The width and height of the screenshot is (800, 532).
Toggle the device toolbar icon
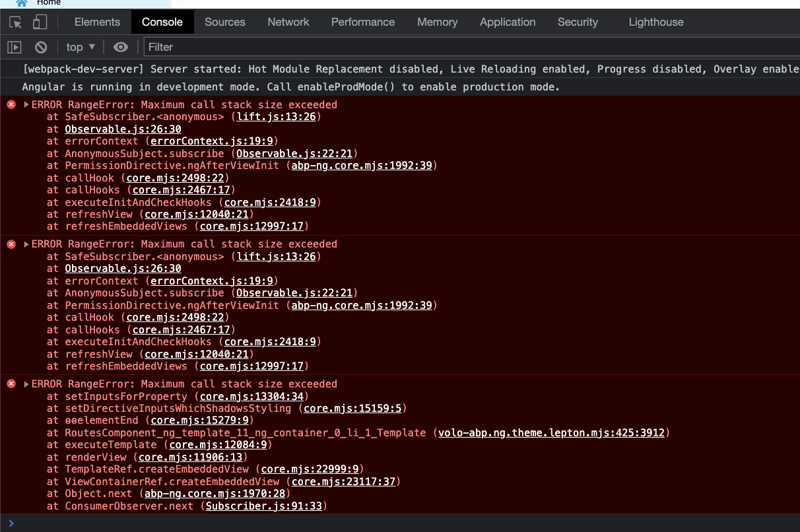click(x=40, y=22)
